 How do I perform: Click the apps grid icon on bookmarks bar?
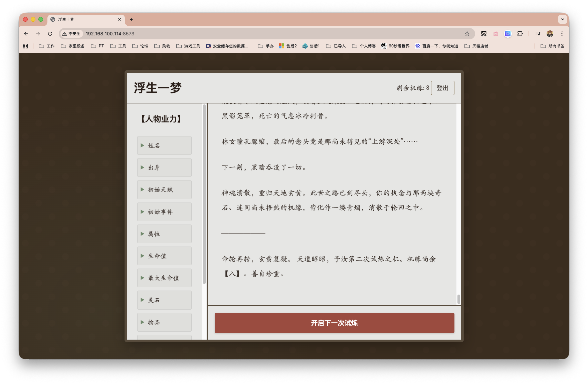coord(25,46)
